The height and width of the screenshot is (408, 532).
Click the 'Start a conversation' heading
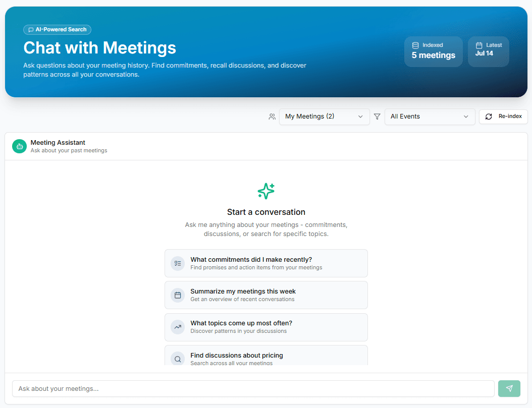pyautogui.click(x=266, y=212)
